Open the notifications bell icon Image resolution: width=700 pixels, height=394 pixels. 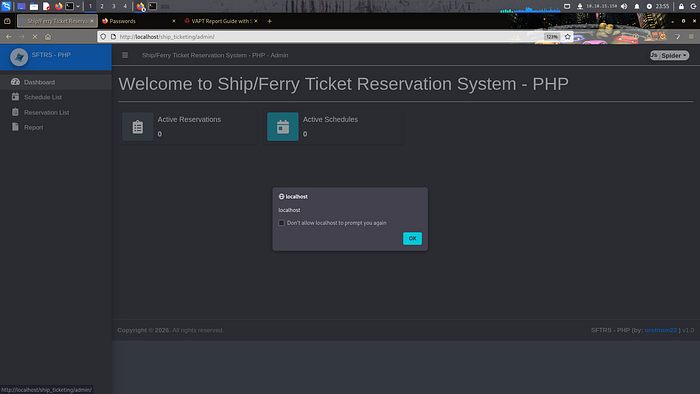pyautogui.click(x=637, y=6)
